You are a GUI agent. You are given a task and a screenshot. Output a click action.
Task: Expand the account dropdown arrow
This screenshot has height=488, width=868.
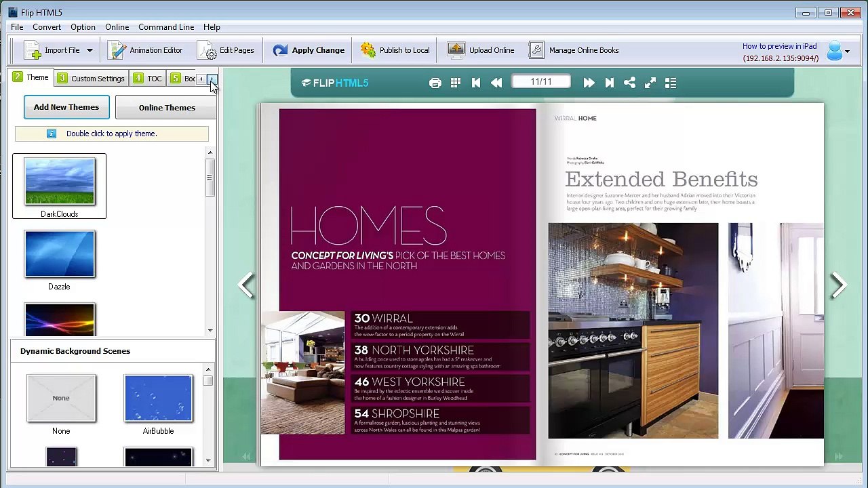coord(847,52)
